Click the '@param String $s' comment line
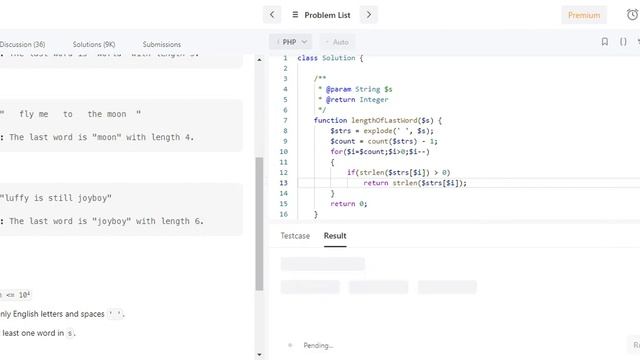Viewport: 640px width, 360px height. [x=355, y=89]
